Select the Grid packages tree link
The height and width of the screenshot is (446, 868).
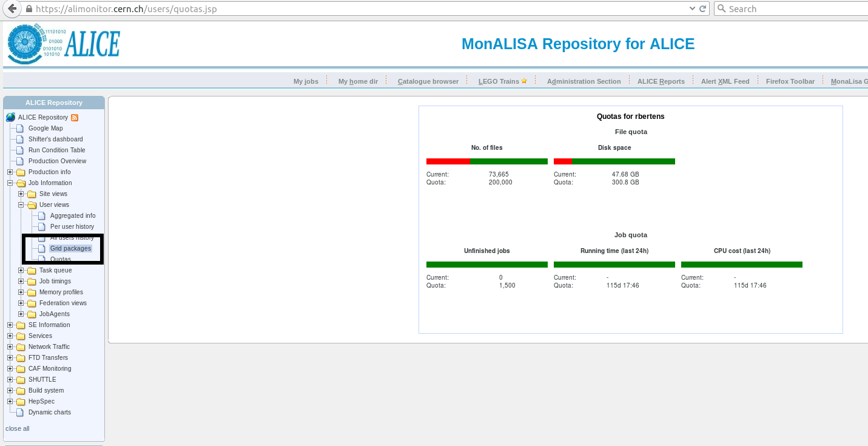point(70,248)
